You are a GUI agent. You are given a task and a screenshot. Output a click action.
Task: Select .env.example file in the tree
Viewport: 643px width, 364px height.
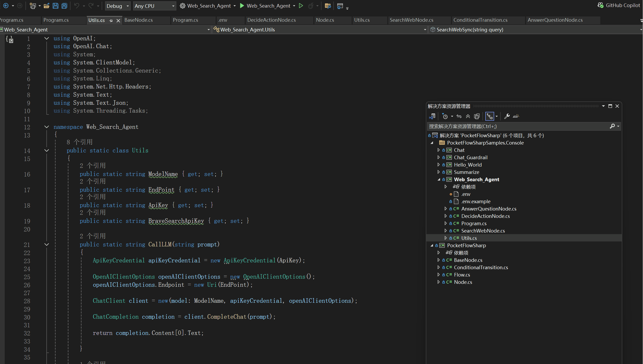pyautogui.click(x=476, y=201)
